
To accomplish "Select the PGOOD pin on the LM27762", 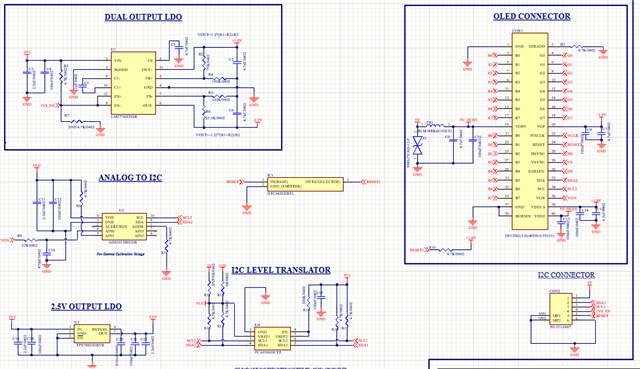I will pyautogui.click(x=121, y=69).
